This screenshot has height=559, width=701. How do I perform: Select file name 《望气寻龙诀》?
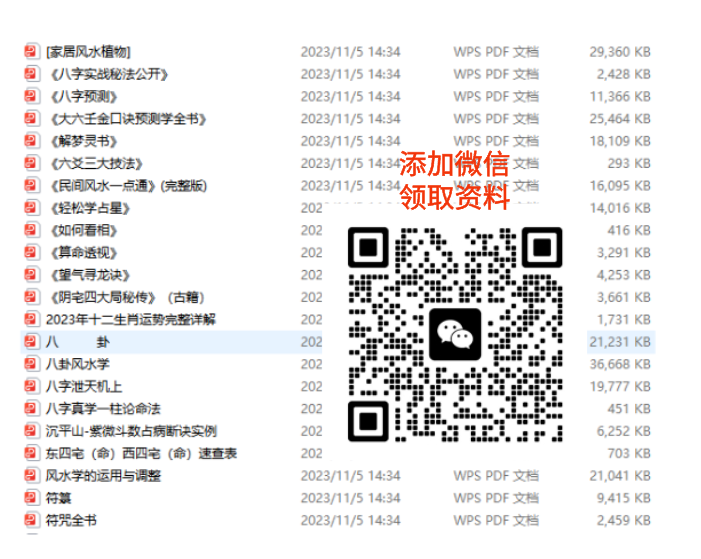coord(90,275)
